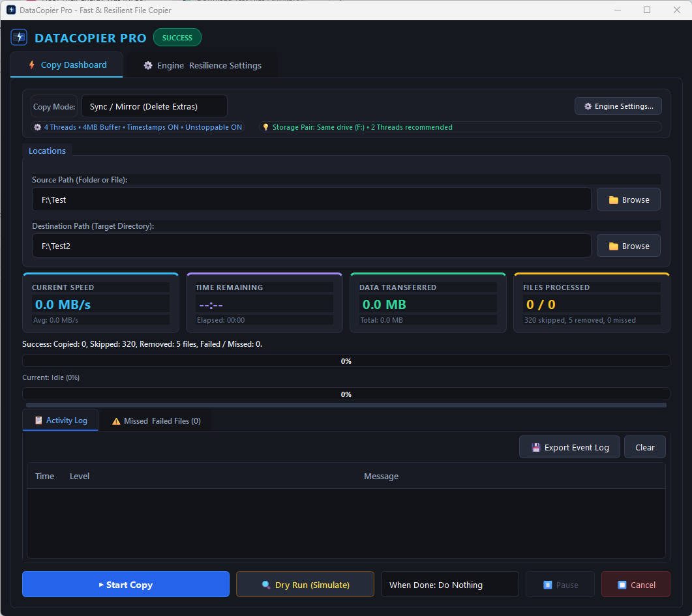
Task: Click the Message column header
Action: click(382, 476)
